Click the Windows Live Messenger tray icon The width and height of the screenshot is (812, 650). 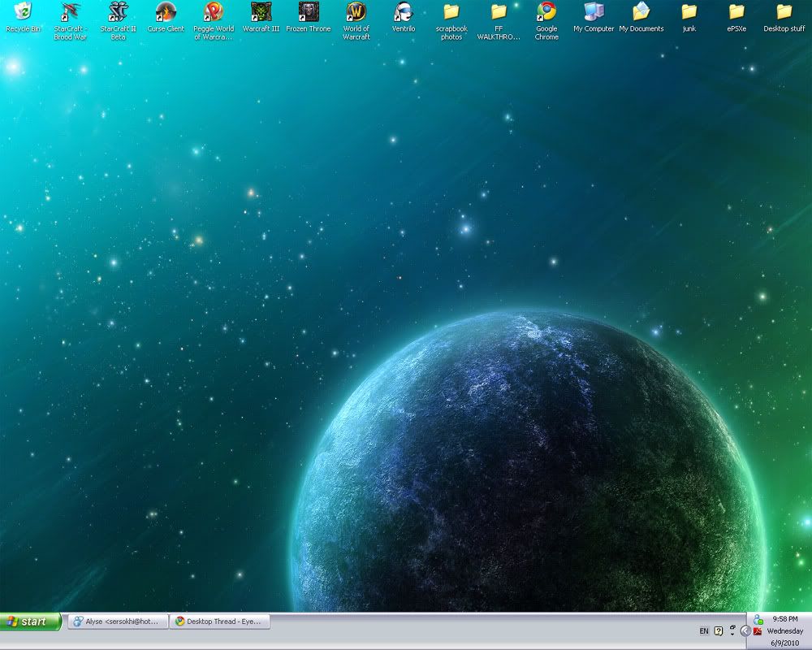click(758, 619)
